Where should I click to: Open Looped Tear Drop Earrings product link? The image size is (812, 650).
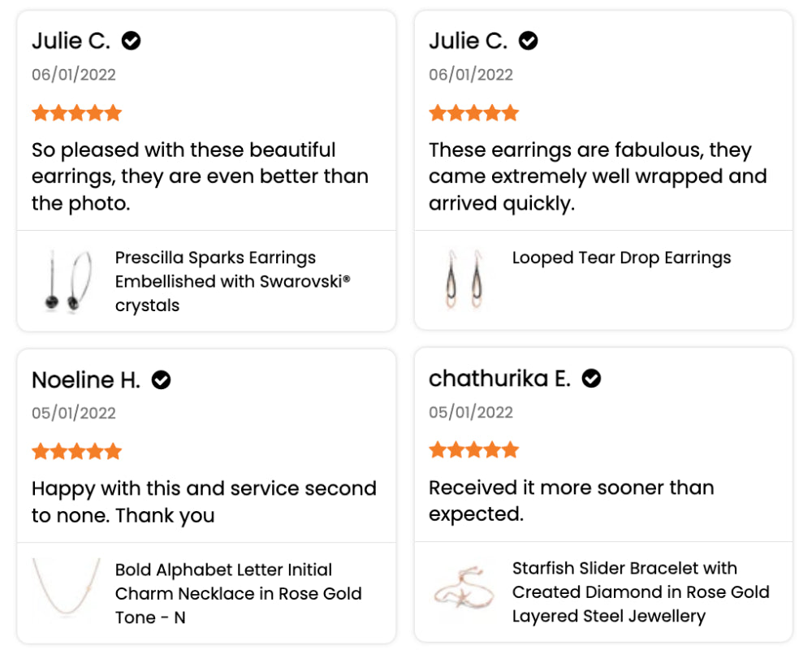pos(621,258)
